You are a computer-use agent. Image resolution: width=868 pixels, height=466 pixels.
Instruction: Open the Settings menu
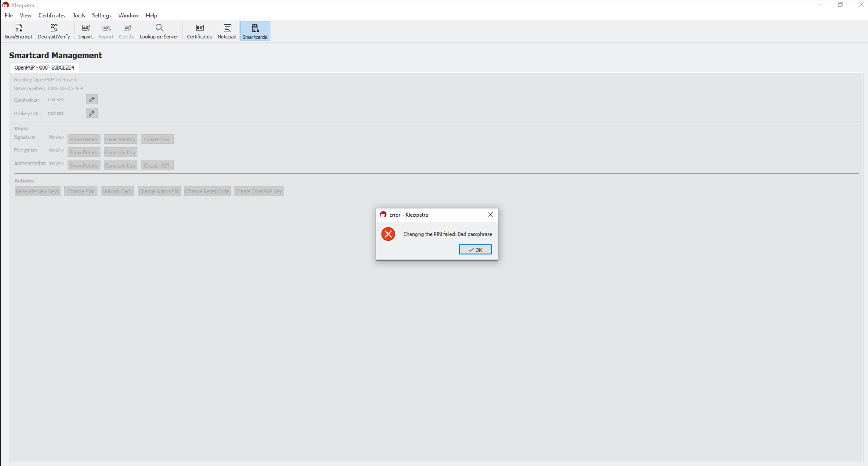102,16
